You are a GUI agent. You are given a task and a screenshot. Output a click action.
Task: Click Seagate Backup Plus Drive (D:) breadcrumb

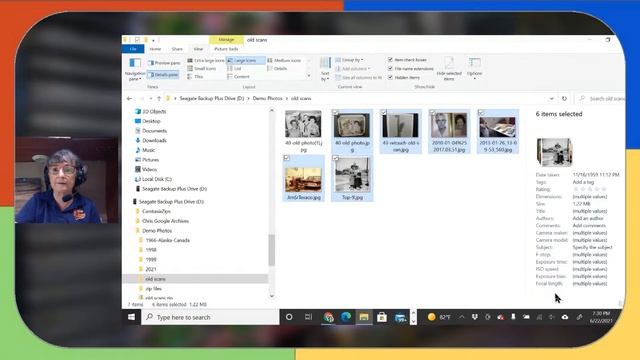[212, 98]
